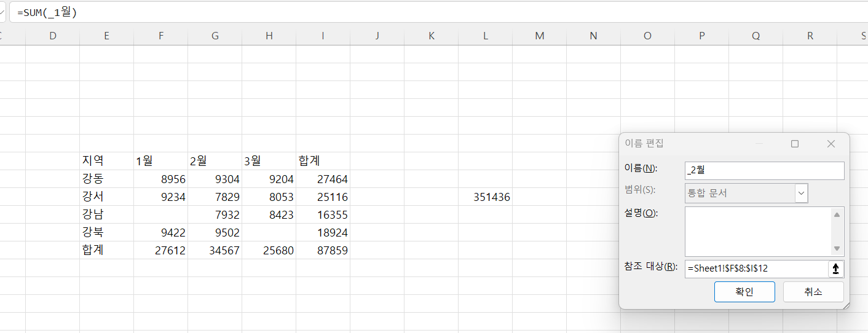Viewport: 868px width, 333px height.
Task: Click the 1월 header cell
Action: [x=161, y=161]
